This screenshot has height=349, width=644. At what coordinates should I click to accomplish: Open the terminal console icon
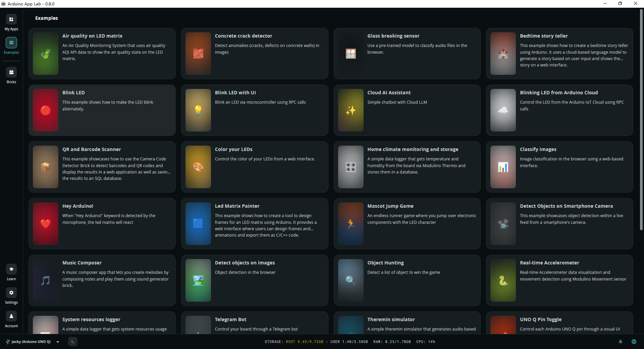click(73, 342)
